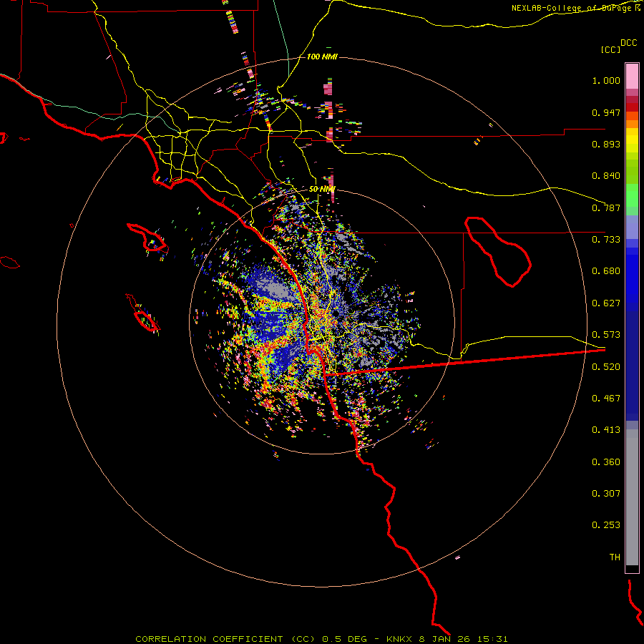
Task: Click the 100 NMI range ring label
Action: coord(322,57)
